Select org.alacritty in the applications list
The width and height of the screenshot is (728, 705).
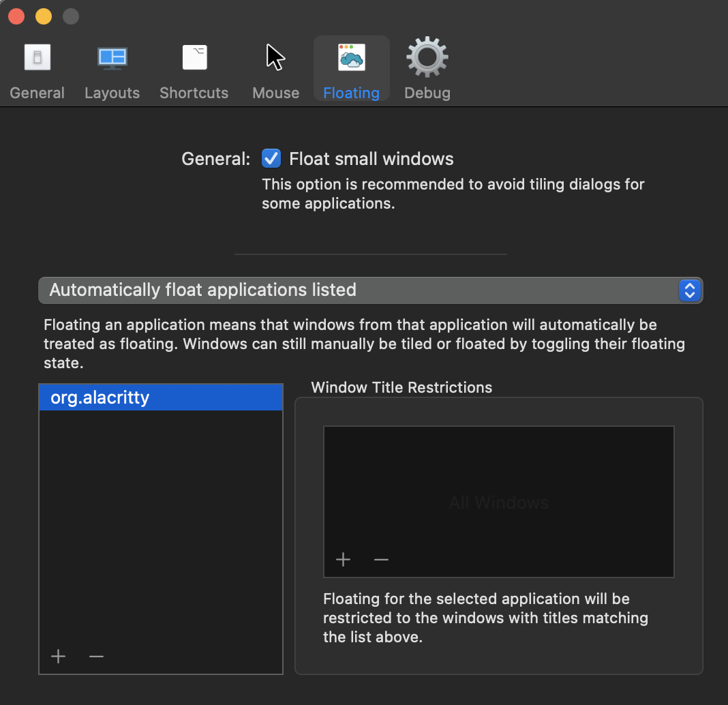[161, 397]
